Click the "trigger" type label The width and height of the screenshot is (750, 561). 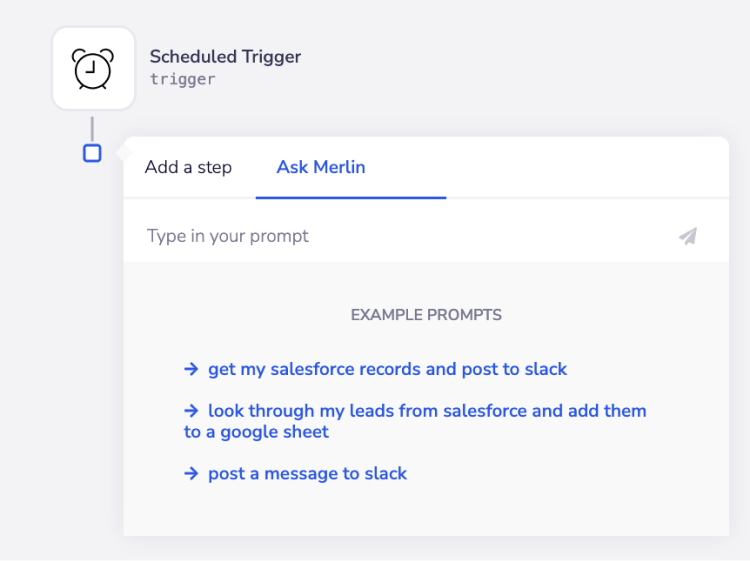[182, 79]
